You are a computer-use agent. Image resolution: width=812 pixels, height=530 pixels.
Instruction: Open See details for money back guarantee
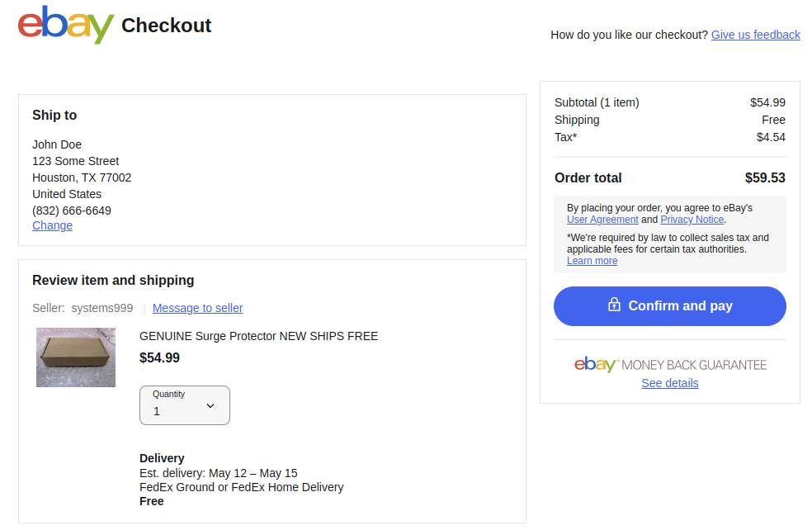point(669,383)
